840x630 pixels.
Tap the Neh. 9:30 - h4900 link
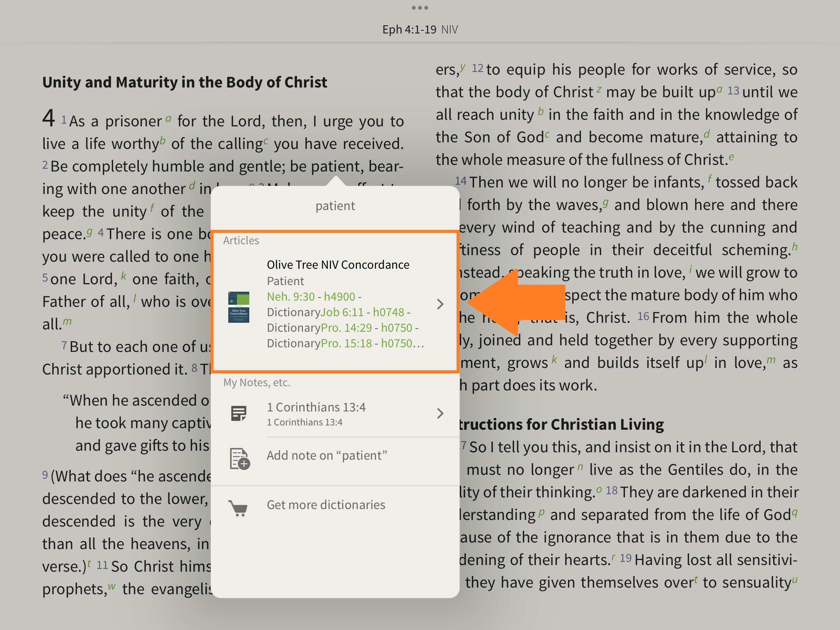click(x=311, y=297)
